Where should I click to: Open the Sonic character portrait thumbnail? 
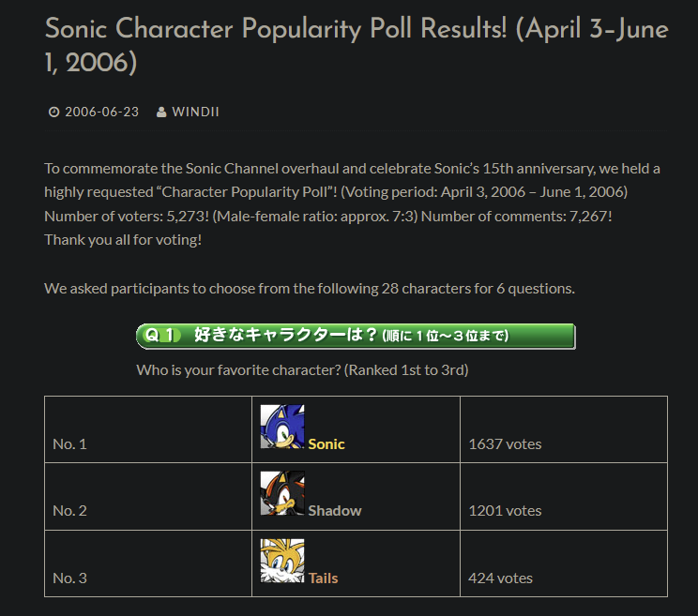click(282, 427)
